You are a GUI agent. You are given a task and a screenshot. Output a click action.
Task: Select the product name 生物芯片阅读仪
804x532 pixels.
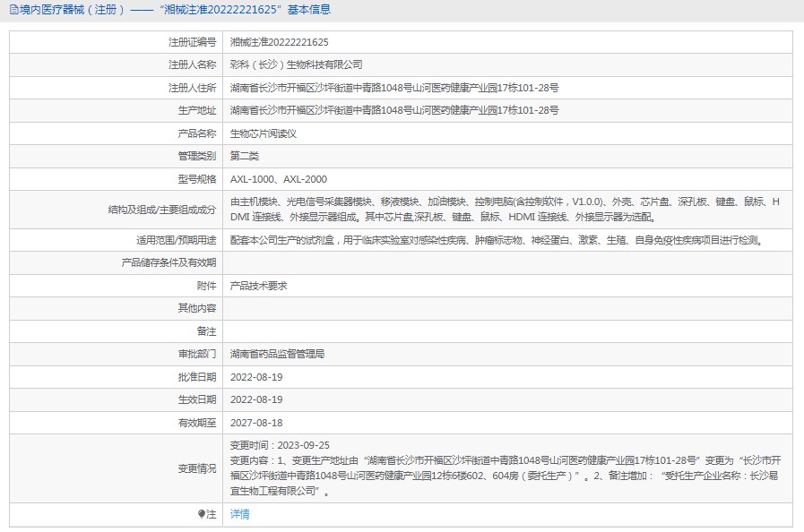pyautogui.click(x=263, y=133)
